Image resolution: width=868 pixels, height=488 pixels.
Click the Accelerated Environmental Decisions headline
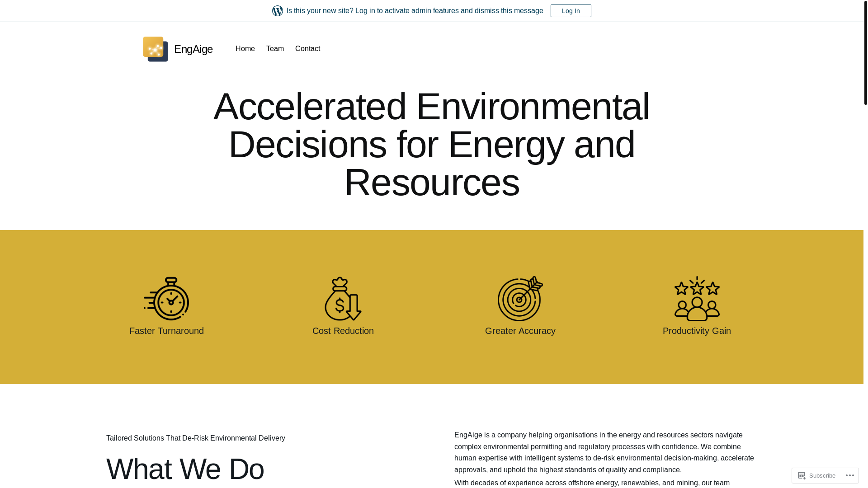(432, 144)
